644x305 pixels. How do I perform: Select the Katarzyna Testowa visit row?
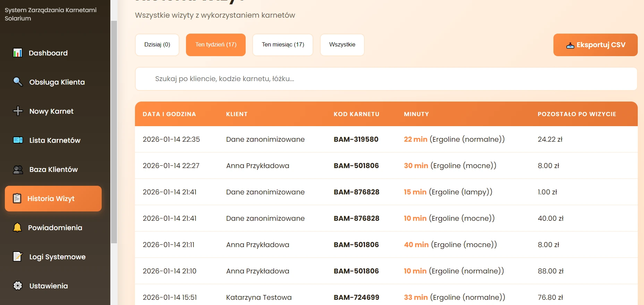point(259,297)
